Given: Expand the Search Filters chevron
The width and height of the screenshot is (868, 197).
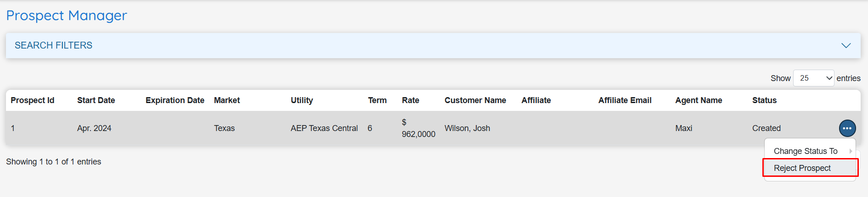Looking at the screenshot, I should (x=846, y=45).
